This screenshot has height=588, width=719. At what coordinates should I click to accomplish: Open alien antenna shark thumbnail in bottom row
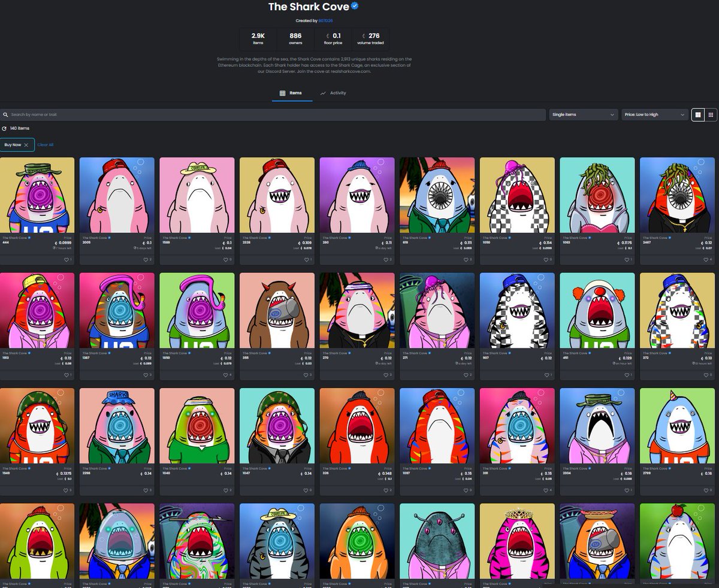pos(437,541)
